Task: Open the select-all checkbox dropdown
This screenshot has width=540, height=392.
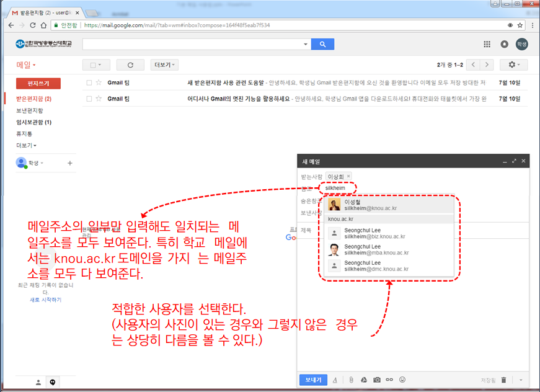Action: coord(96,65)
